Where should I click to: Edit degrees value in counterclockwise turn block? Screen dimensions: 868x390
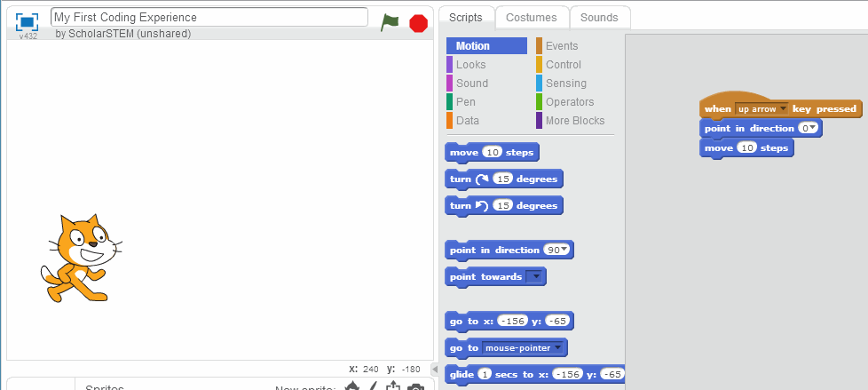pos(502,205)
